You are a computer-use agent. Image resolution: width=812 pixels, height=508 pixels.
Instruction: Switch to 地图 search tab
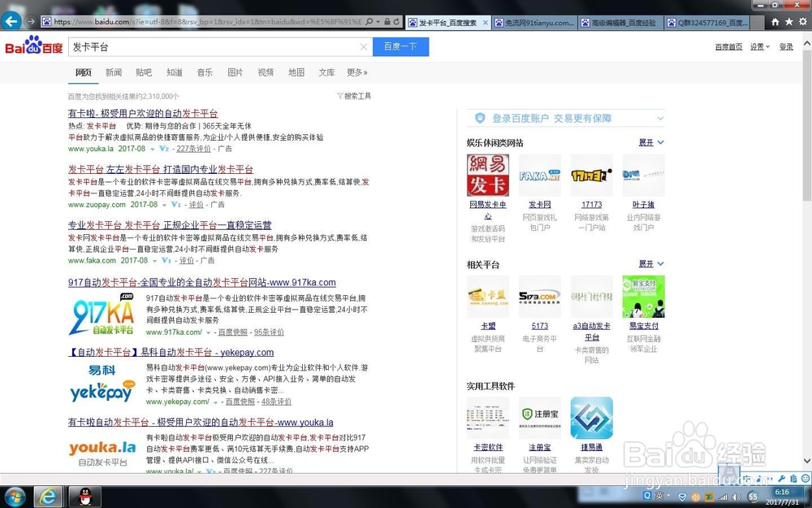click(296, 72)
